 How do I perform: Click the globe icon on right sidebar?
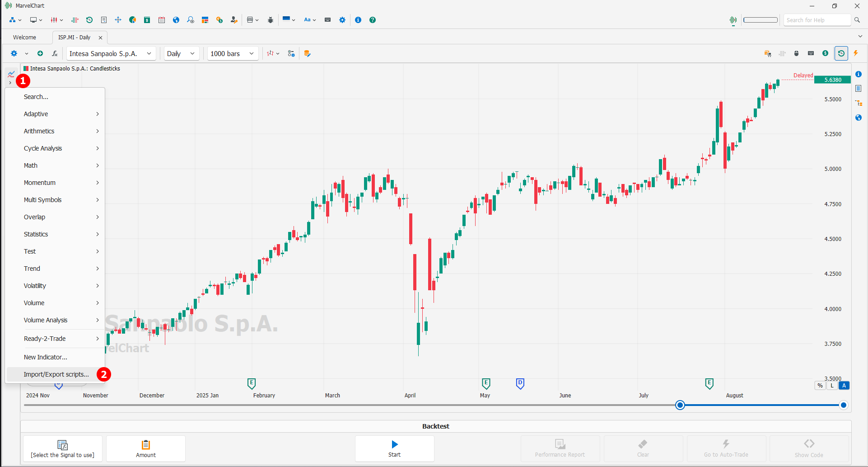859,118
